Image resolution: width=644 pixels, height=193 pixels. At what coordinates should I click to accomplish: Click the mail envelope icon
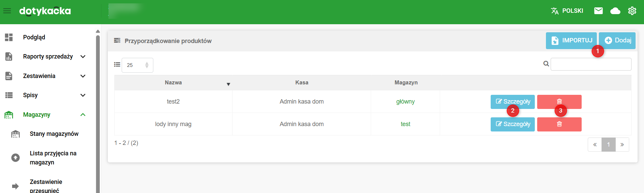(598, 11)
